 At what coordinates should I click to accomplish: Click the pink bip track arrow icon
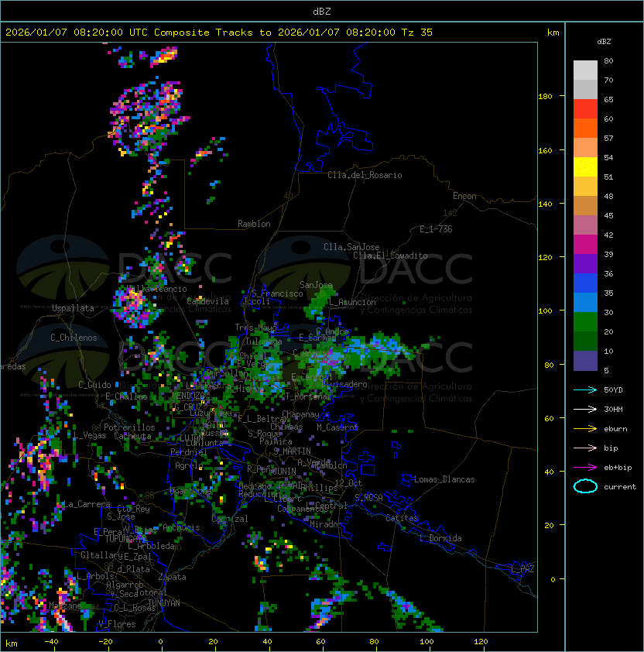[585, 448]
